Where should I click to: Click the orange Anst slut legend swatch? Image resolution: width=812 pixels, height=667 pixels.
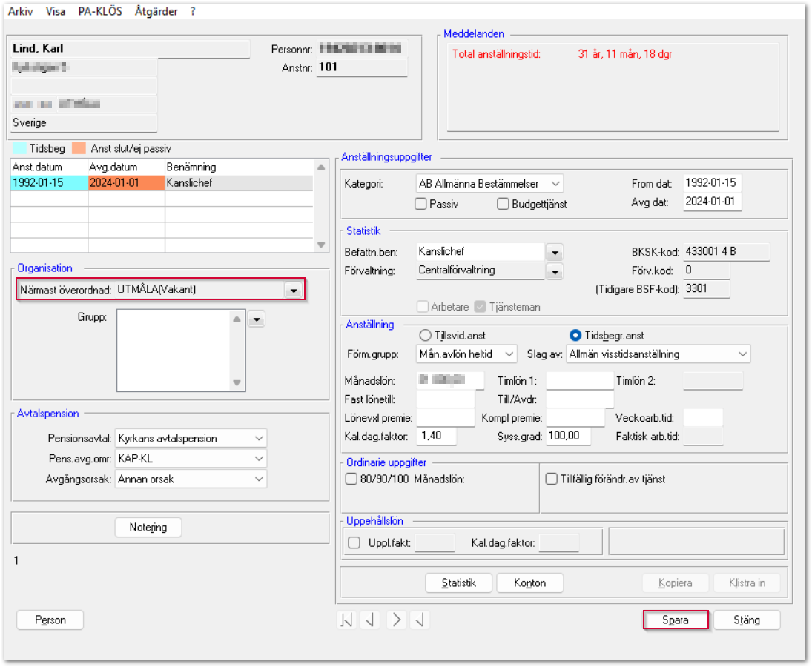(x=79, y=148)
